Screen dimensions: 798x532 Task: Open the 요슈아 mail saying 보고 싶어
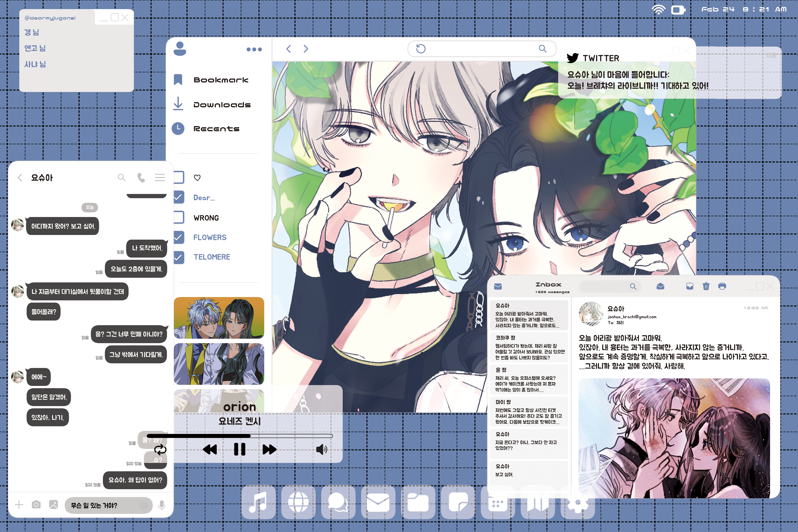pos(529,476)
